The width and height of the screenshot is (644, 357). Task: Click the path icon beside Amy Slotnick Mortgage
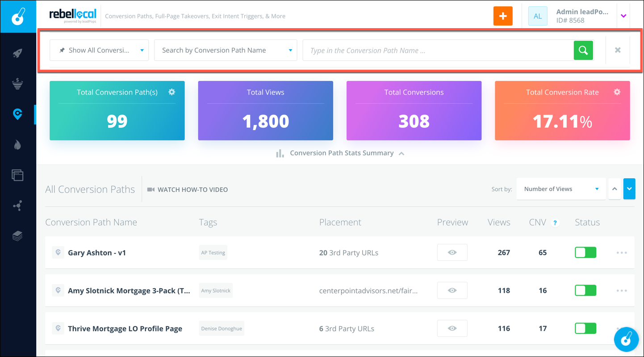coord(58,290)
